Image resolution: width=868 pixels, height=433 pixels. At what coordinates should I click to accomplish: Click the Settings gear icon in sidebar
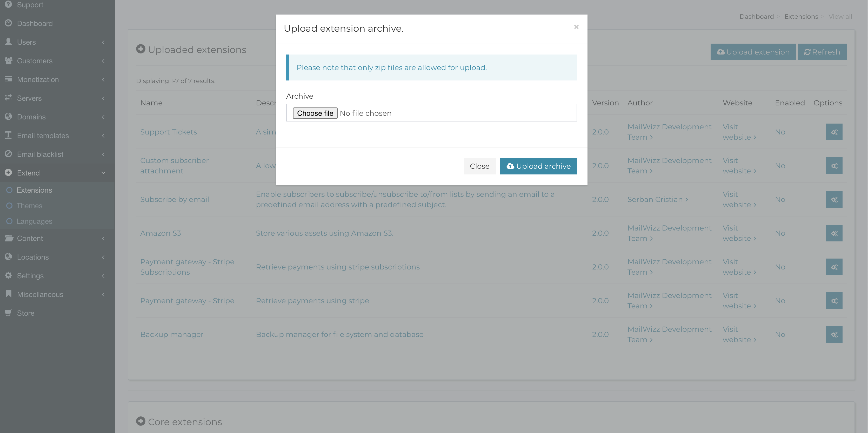pyautogui.click(x=8, y=275)
